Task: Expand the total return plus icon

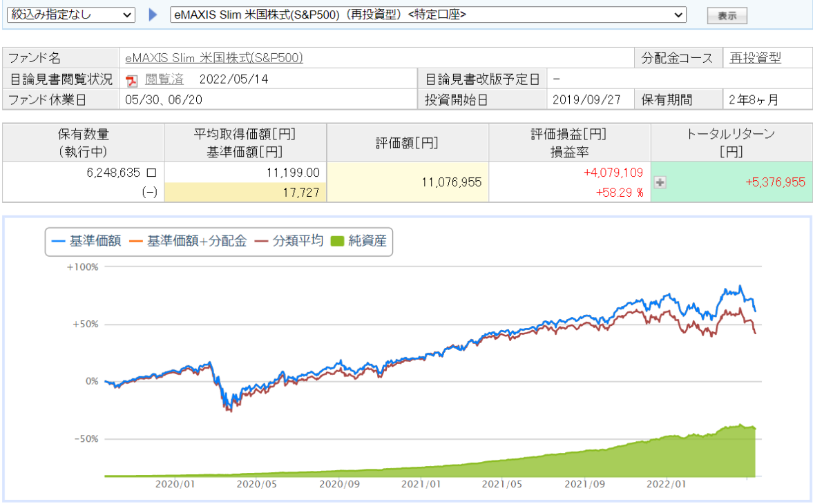Action: [660, 182]
